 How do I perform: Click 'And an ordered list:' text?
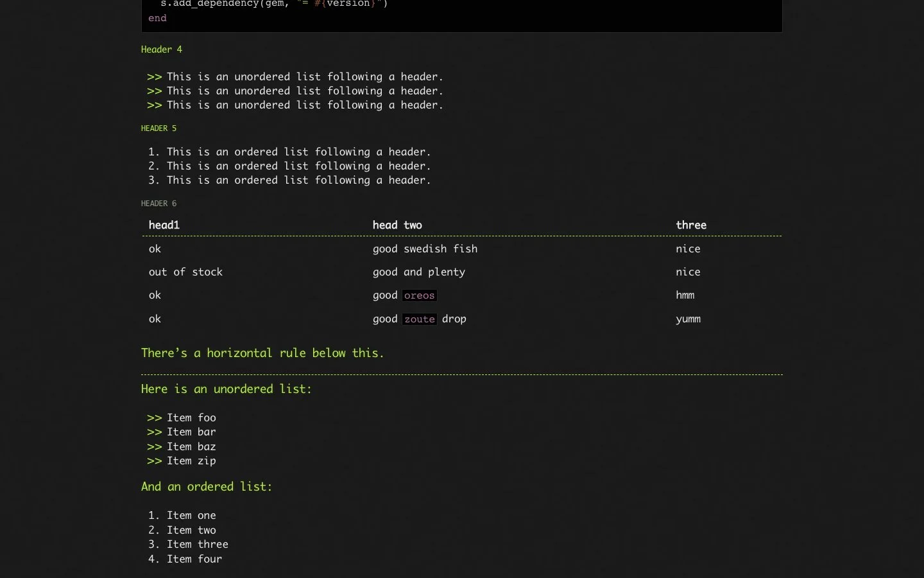click(x=207, y=487)
